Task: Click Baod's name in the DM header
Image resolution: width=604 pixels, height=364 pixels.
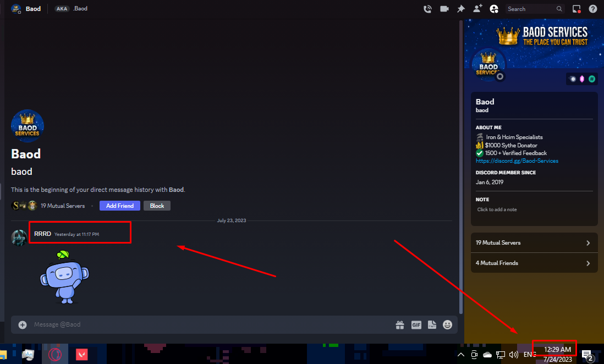Action: (x=33, y=9)
